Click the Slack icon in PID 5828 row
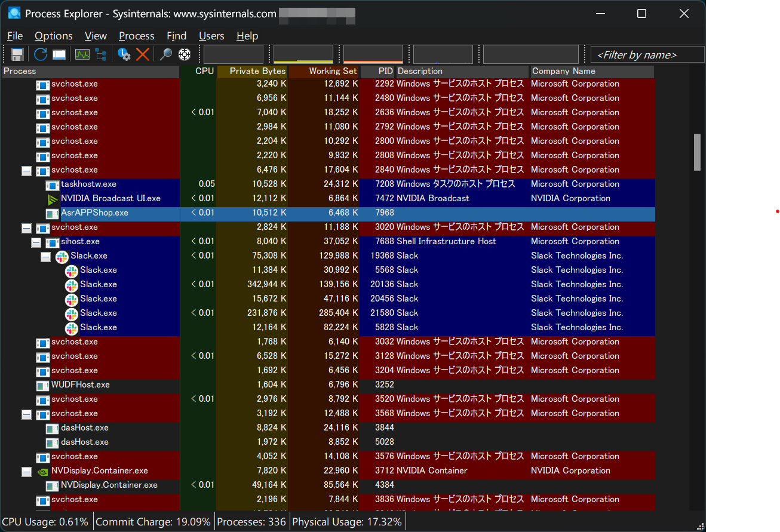The image size is (780, 532). click(x=72, y=328)
